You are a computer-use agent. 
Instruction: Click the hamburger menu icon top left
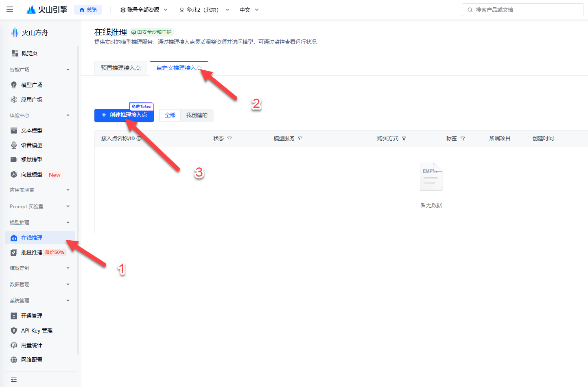(x=9, y=9)
